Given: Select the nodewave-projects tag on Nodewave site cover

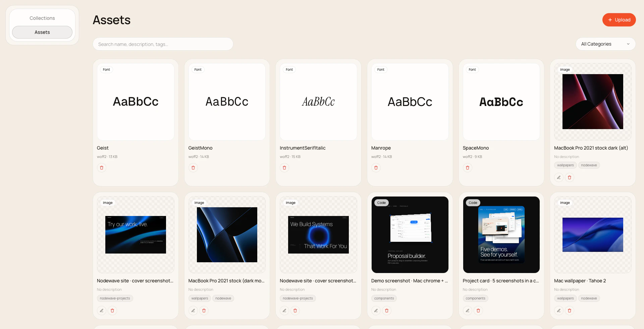Looking at the screenshot, I should (x=114, y=298).
